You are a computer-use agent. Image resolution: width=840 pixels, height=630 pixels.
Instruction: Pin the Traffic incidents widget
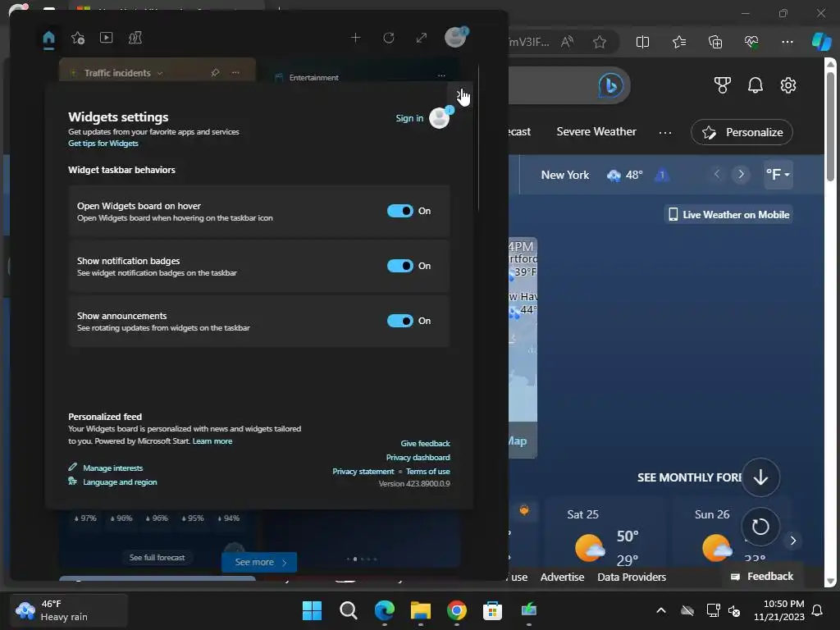point(216,72)
